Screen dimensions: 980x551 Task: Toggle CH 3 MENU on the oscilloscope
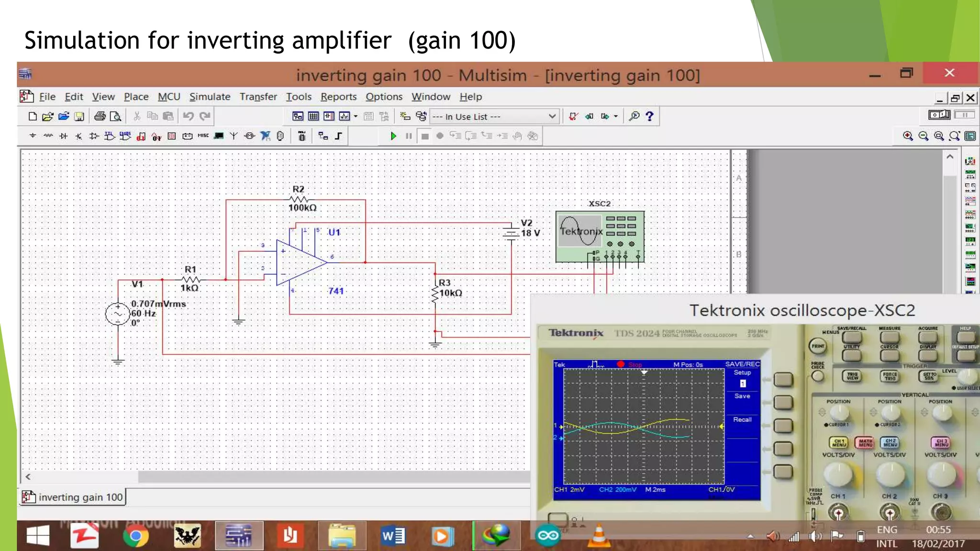pyautogui.click(x=941, y=443)
